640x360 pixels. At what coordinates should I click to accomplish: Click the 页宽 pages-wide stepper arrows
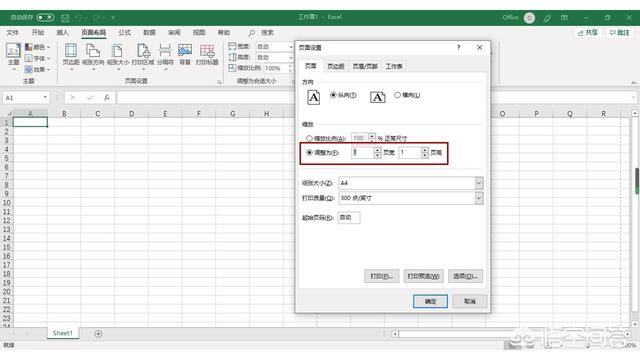click(377, 153)
